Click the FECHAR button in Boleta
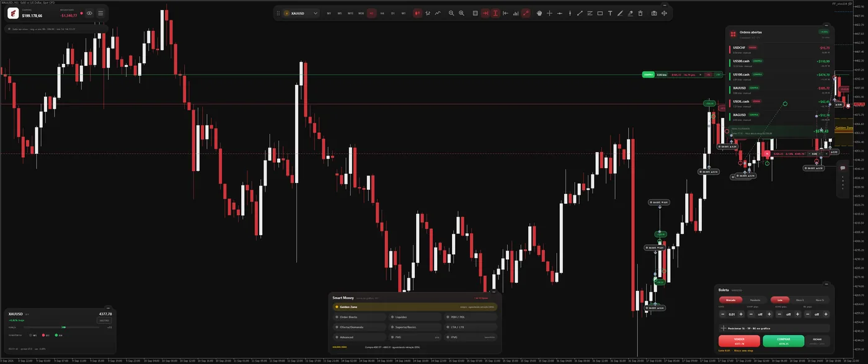The width and height of the screenshot is (868, 364). [817, 341]
